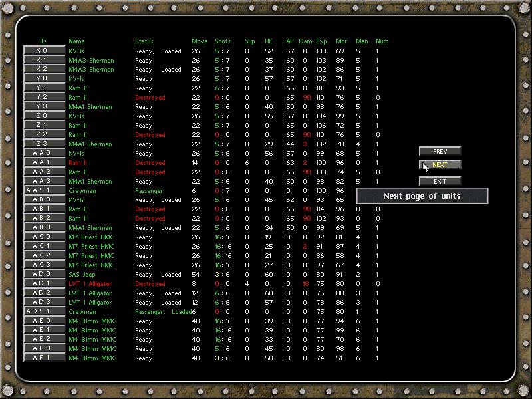
Task: Click the 'Mor' column header
Action: coord(341,41)
